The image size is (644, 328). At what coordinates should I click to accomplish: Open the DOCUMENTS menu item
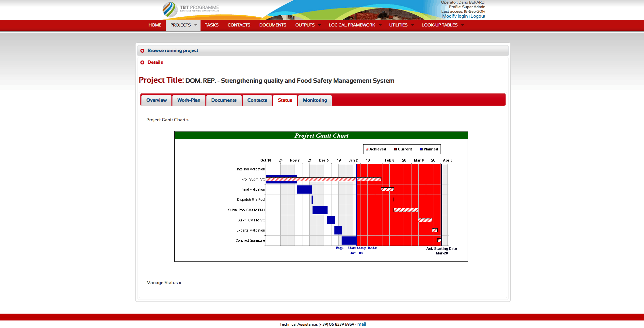273,25
